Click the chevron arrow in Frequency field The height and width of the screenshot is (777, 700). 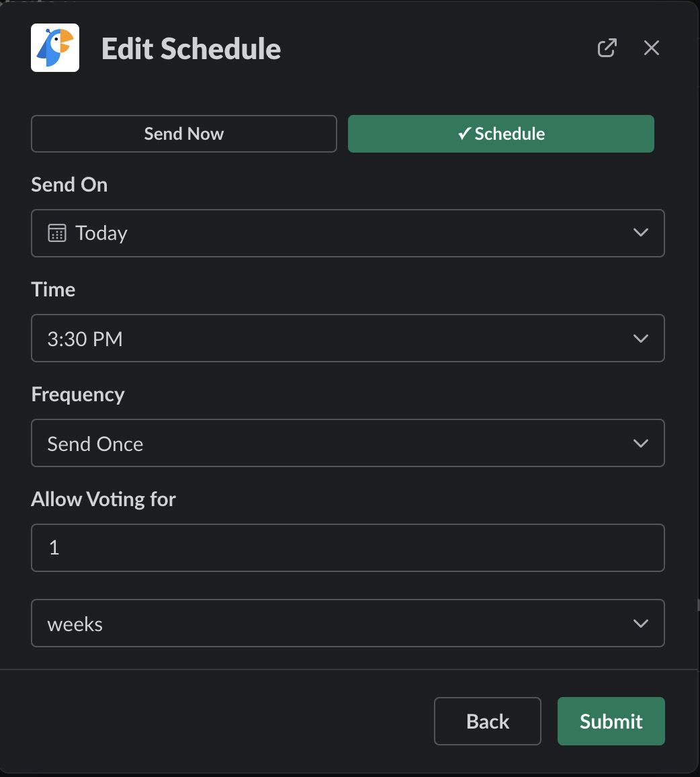pos(640,443)
